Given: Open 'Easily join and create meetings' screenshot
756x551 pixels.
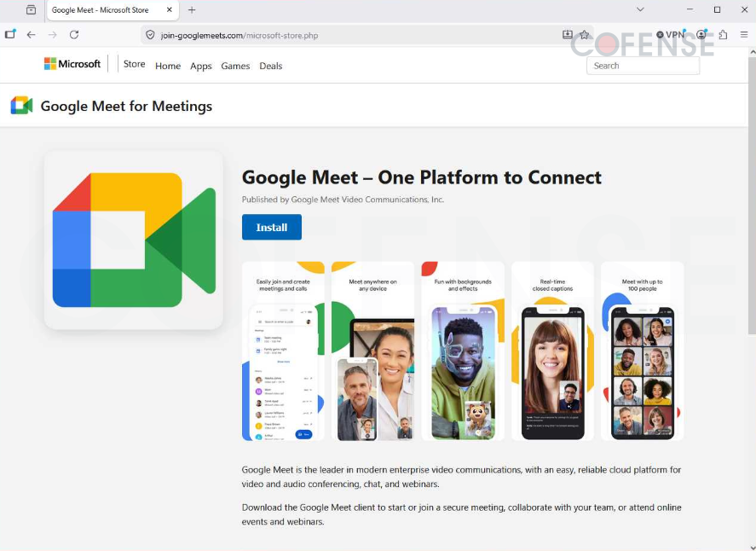Looking at the screenshot, I should click(283, 351).
